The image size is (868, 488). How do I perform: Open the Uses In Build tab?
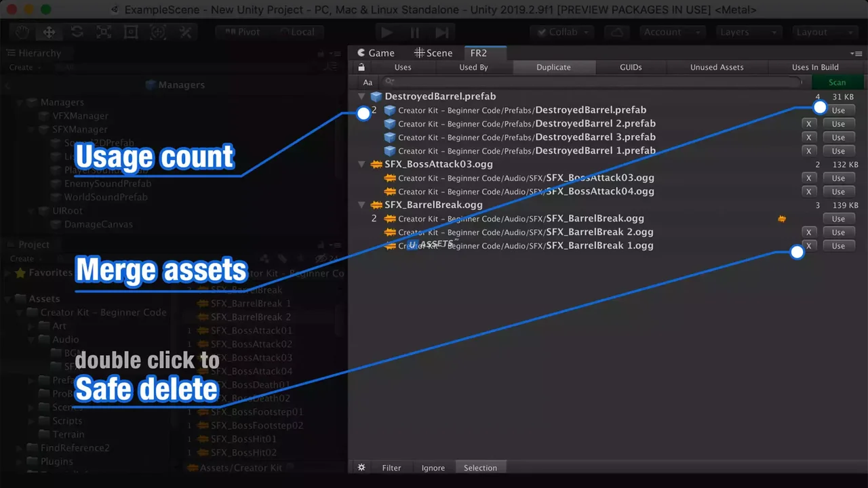tap(815, 67)
